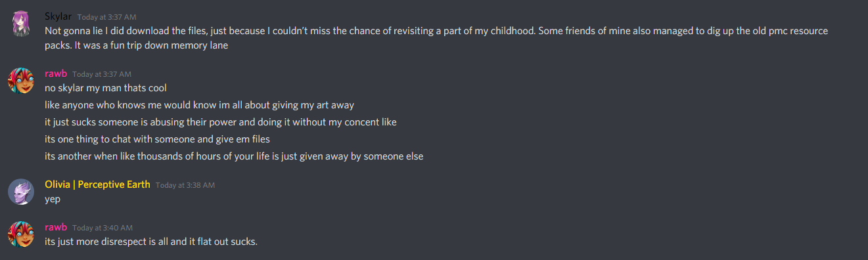The height and width of the screenshot is (260, 868).
Task: Select Olivia's 'yep' message
Action: point(53,200)
